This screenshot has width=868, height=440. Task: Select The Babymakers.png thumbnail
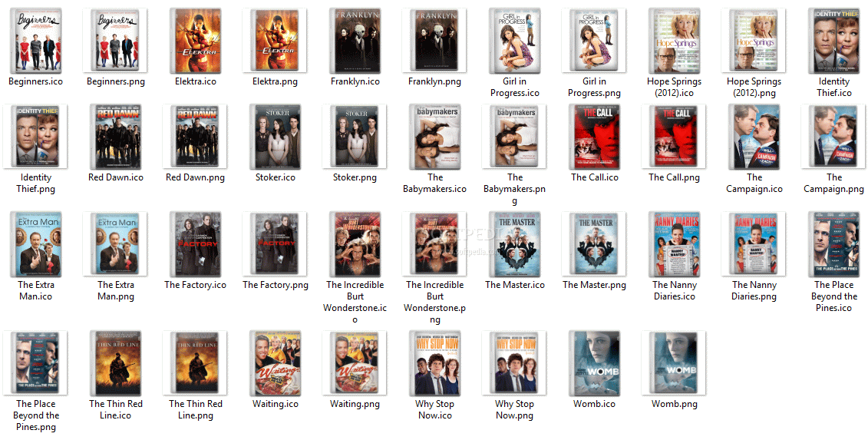click(514, 137)
